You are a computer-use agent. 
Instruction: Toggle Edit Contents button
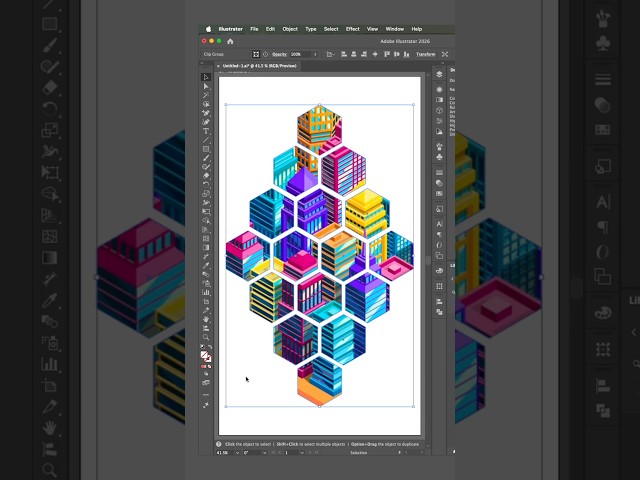265,54
